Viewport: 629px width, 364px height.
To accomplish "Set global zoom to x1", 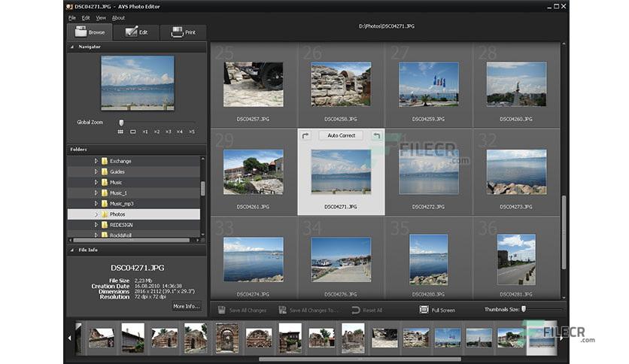I will point(145,132).
